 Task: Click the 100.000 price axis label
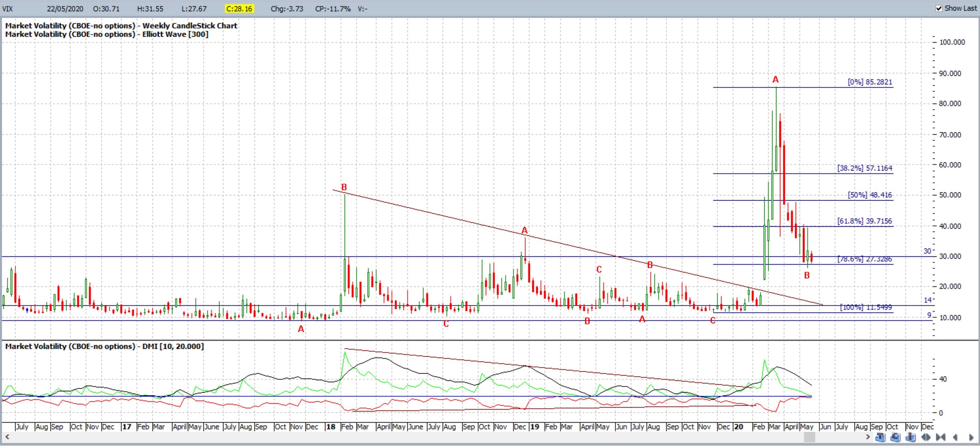pos(952,42)
